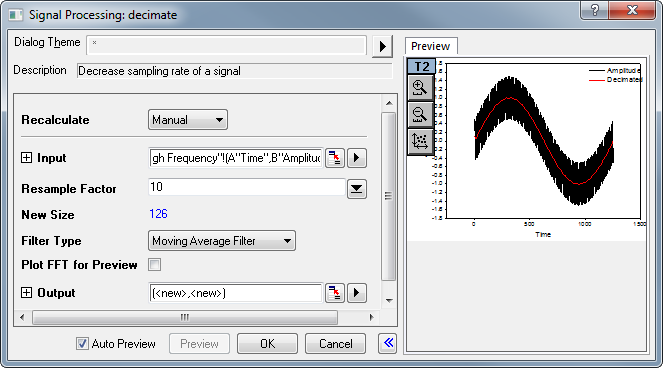Open the Recalculate Manual dropdown
This screenshot has width=663, height=368.
(188, 120)
